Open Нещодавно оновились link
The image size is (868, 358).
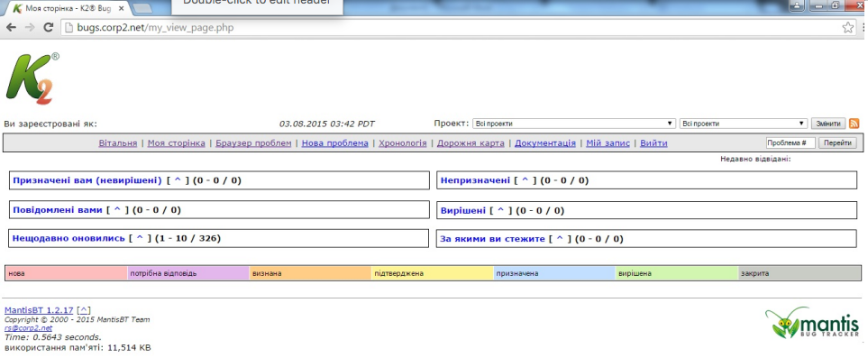[69, 238]
